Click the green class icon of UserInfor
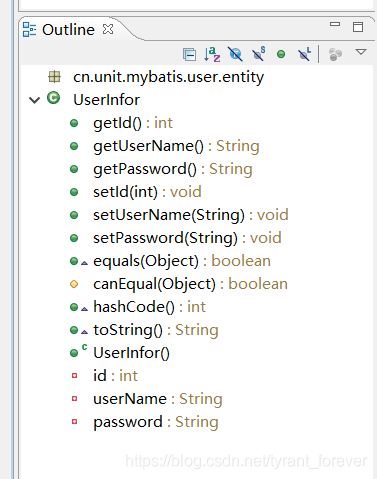 53,98
